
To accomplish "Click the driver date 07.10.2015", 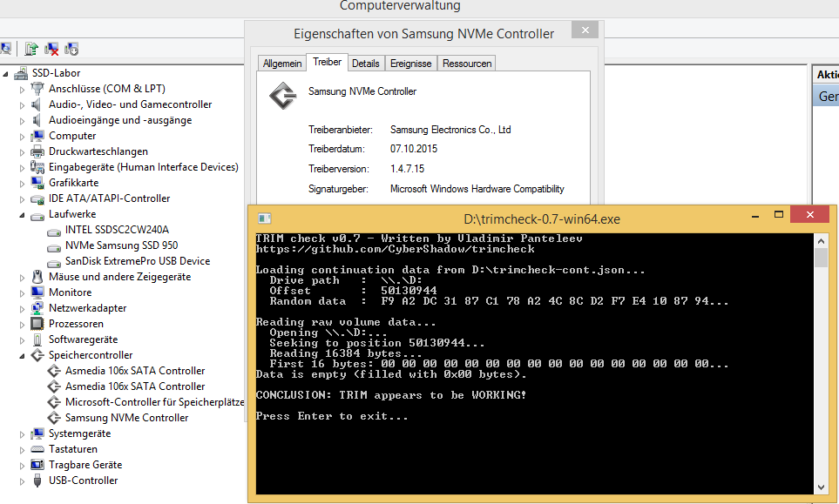I will (414, 149).
